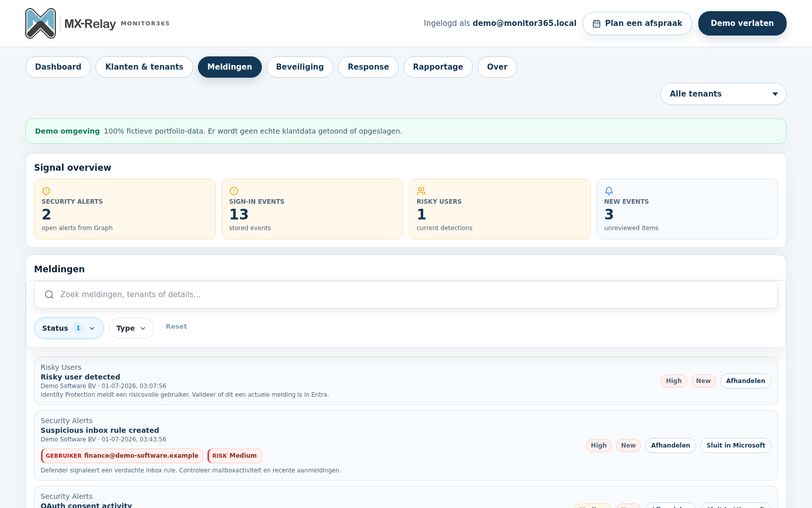Image resolution: width=812 pixels, height=508 pixels.
Task: Expand the Status filter dropdown
Action: pos(69,328)
